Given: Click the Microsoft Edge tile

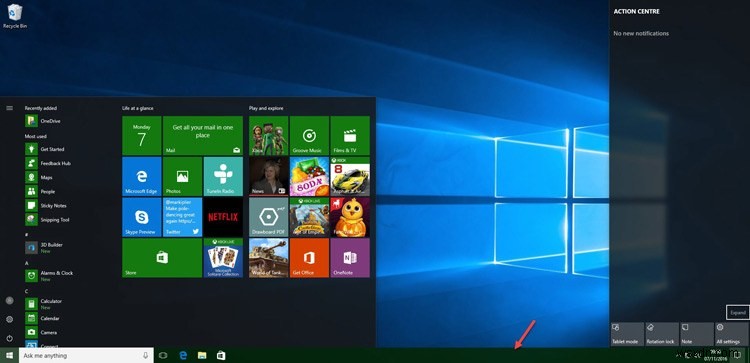Looking at the screenshot, I should click(x=142, y=176).
